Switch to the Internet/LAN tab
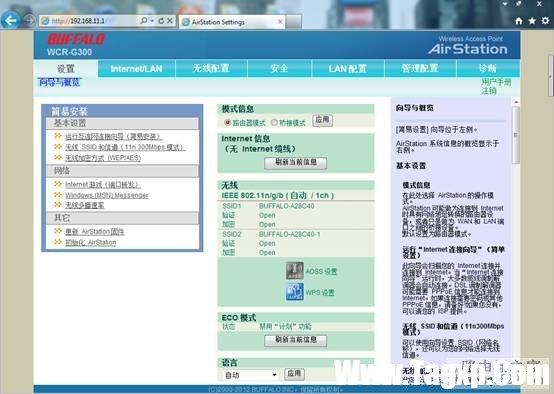554x394 pixels. 136,69
